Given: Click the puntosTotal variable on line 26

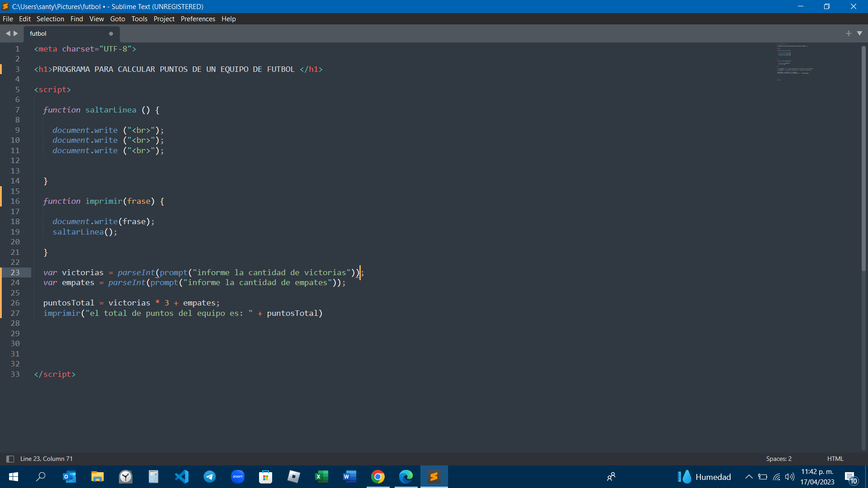Looking at the screenshot, I should coord(69,303).
